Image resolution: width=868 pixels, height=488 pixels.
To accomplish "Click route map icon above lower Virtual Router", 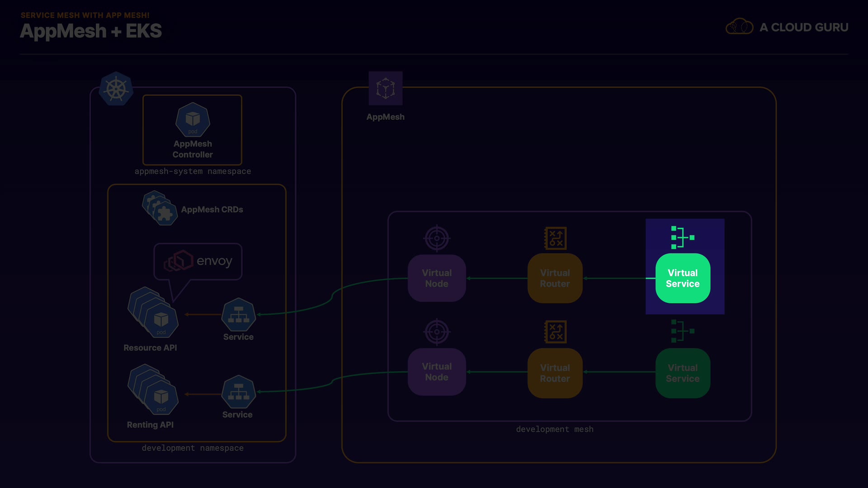I will [556, 332].
